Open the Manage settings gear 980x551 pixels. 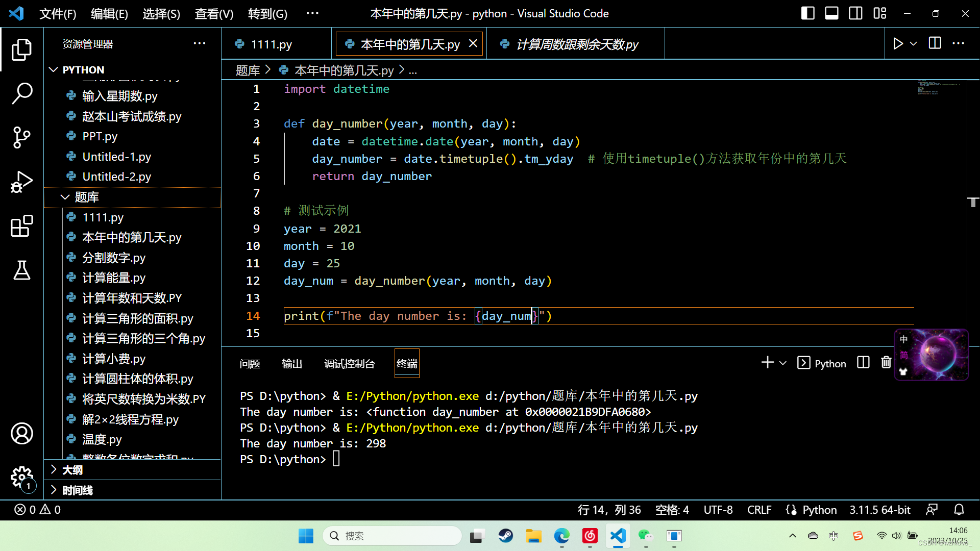click(x=21, y=478)
